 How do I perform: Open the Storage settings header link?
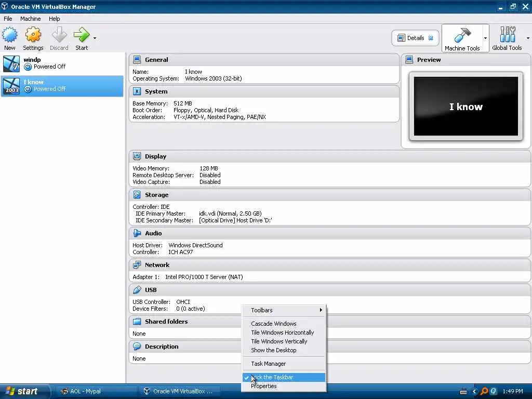157,195
